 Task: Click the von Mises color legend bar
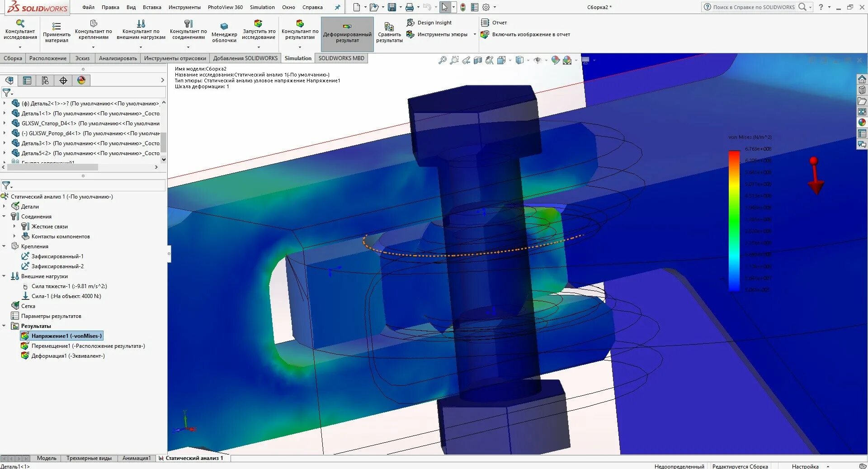point(734,221)
